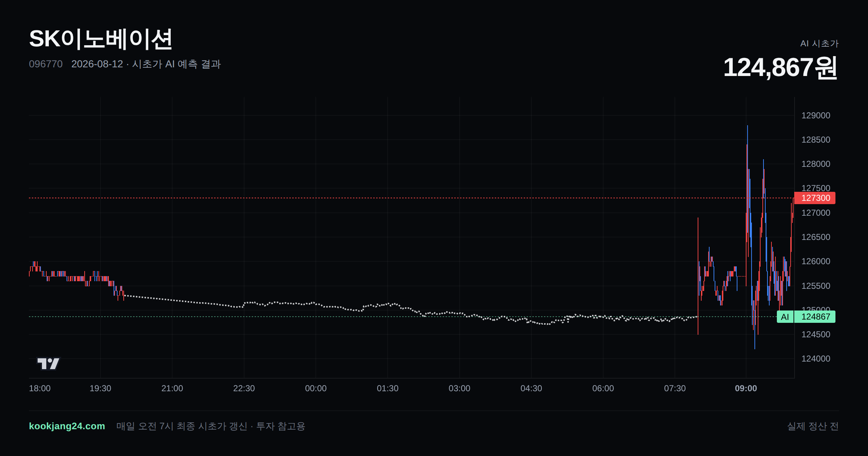
Task: Click the 21:00 time axis label
Action: (172, 388)
